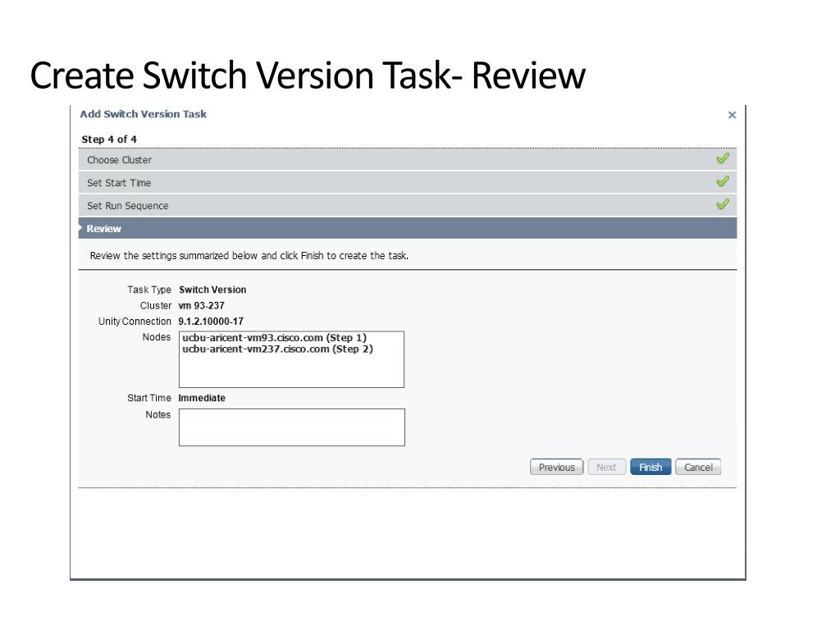Click the Set Run Sequence green checkmark
This screenshot has height=630, width=840.
point(722,204)
